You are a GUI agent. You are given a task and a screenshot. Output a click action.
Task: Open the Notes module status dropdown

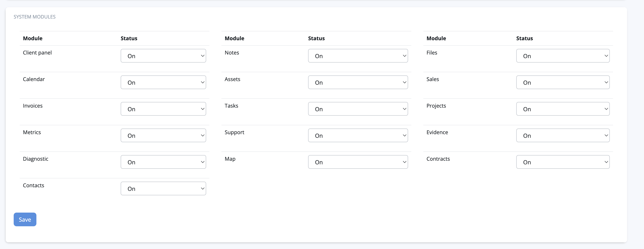coord(358,56)
